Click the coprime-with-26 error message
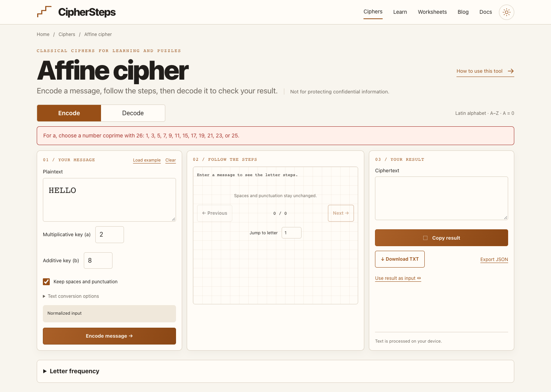 tap(275, 136)
